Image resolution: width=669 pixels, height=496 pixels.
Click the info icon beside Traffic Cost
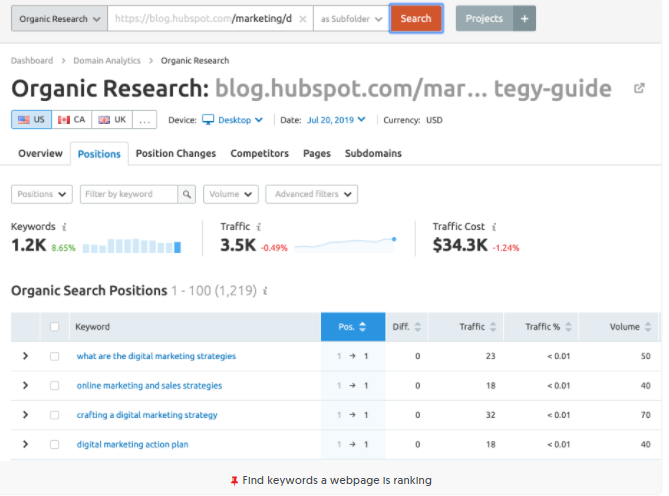(x=494, y=227)
